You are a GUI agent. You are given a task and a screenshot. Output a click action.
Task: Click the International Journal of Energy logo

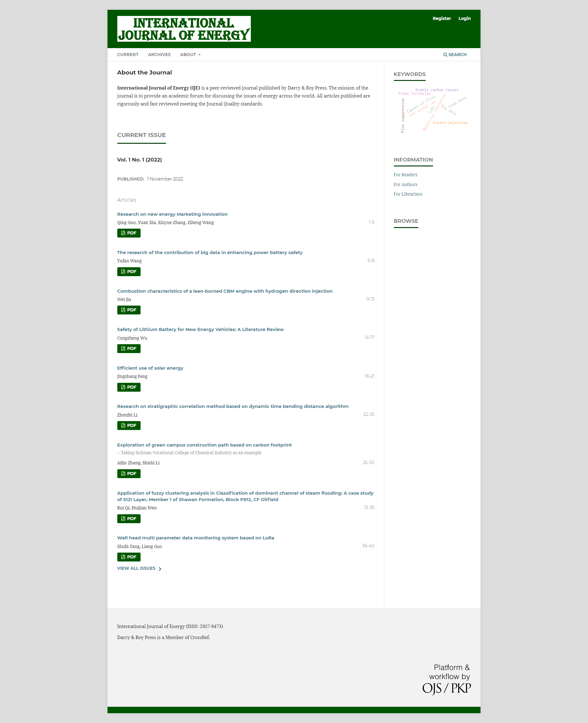[184, 29]
